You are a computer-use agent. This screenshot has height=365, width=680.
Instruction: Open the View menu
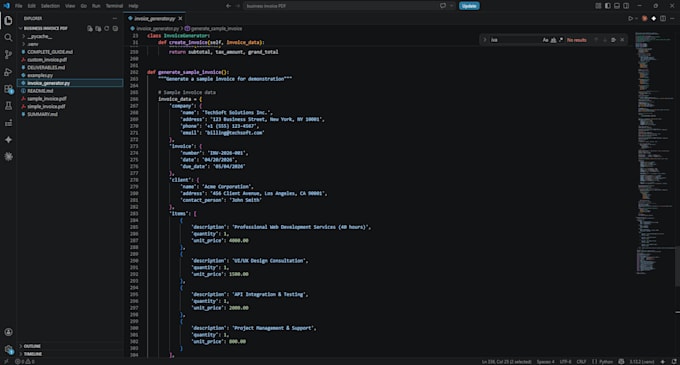(x=70, y=6)
